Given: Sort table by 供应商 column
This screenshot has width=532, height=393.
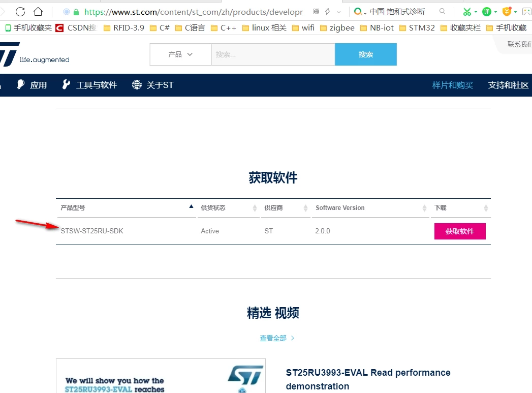Looking at the screenshot, I should [286, 208].
